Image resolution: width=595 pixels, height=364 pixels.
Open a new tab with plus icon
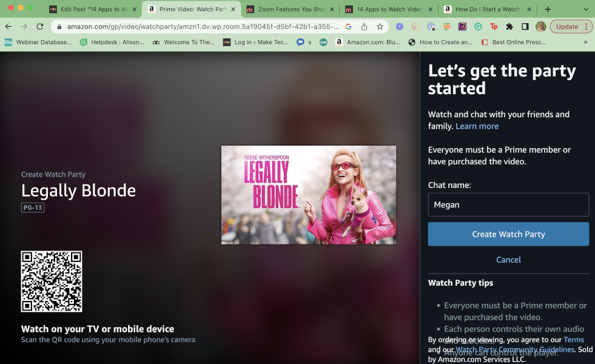[x=548, y=9]
